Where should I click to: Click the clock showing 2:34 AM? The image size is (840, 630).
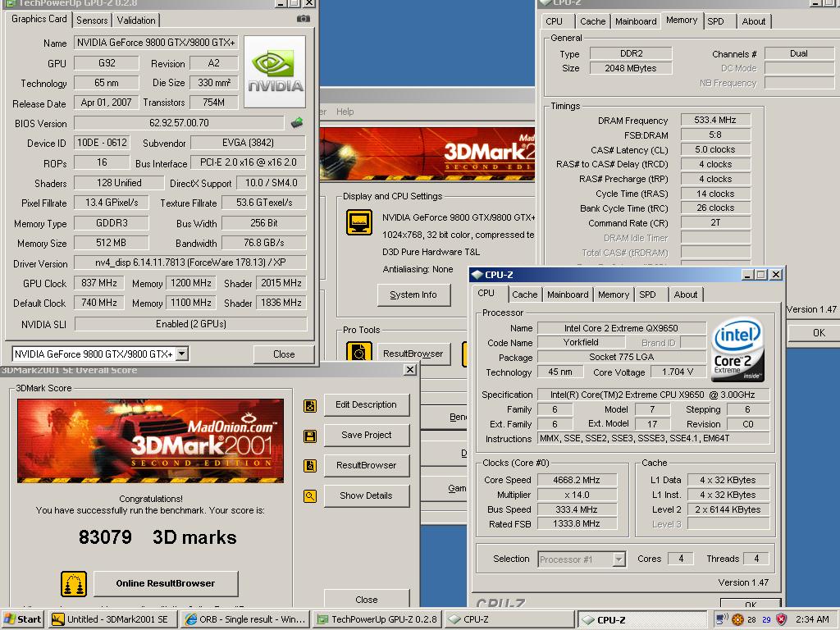tap(811, 619)
